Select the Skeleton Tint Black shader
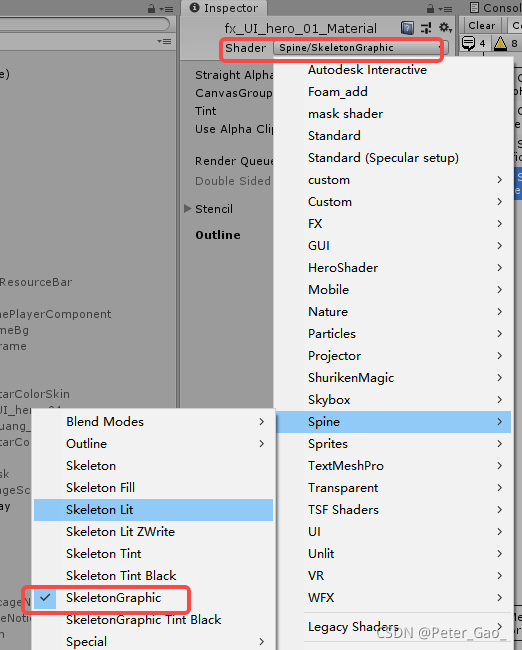522x650 pixels. point(153,576)
